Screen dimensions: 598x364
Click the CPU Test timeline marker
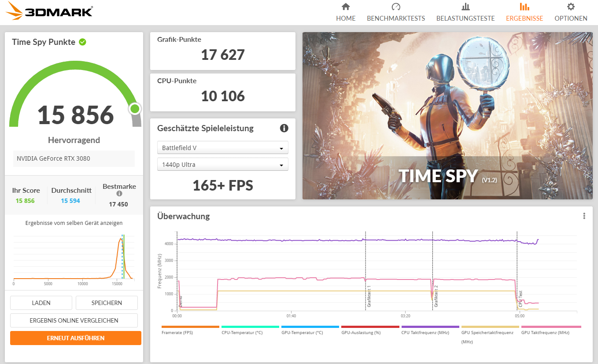pos(520,298)
